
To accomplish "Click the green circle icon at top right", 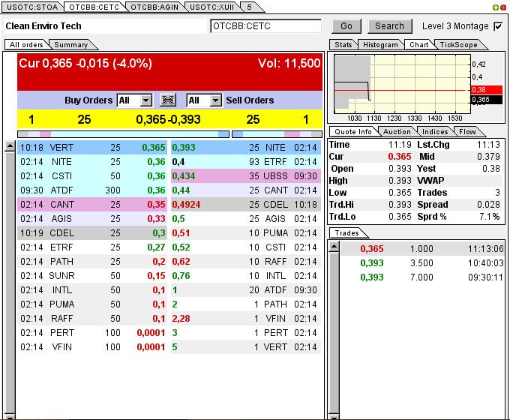I will pos(495,7).
